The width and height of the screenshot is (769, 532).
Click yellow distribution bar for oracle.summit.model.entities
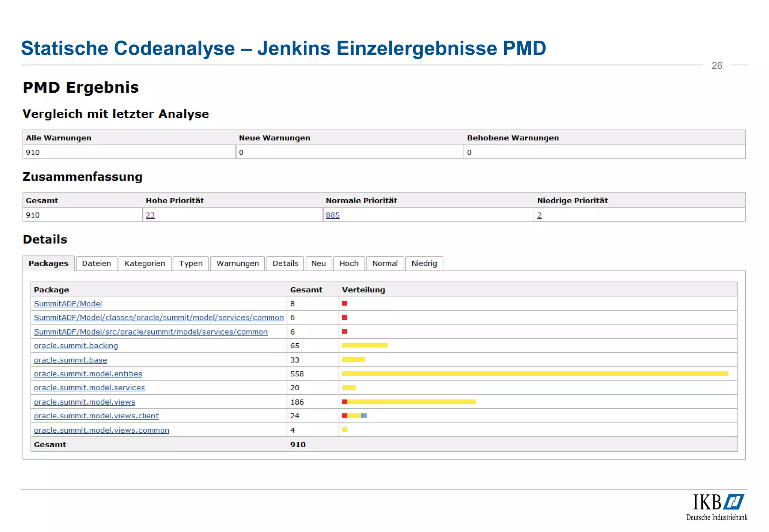pos(535,374)
